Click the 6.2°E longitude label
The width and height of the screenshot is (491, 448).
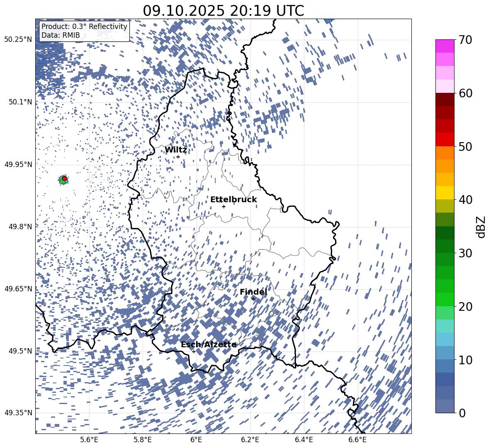(x=250, y=440)
